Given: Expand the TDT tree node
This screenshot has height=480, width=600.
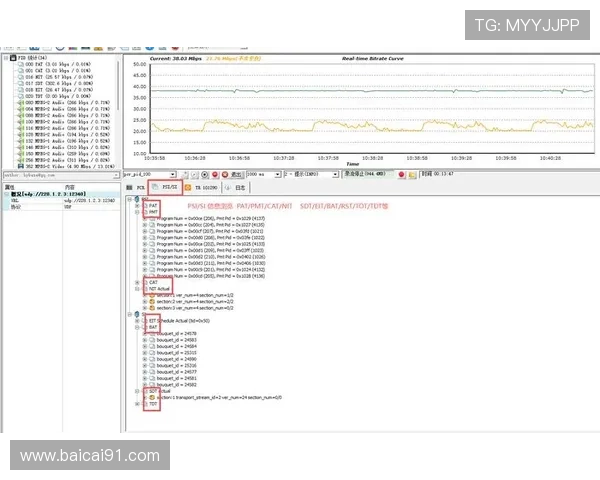Looking at the screenshot, I should (137, 403).
